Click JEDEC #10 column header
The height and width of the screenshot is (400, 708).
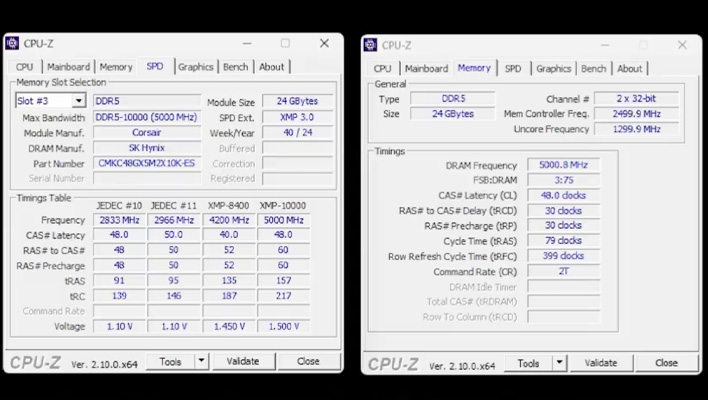tap(119, 205)
